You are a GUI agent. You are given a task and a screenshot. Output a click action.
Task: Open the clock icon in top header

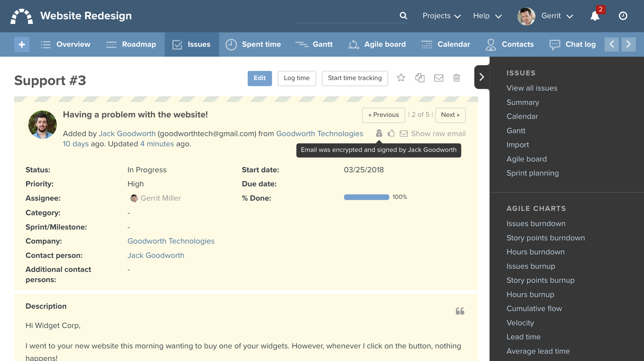pos(623,16)
